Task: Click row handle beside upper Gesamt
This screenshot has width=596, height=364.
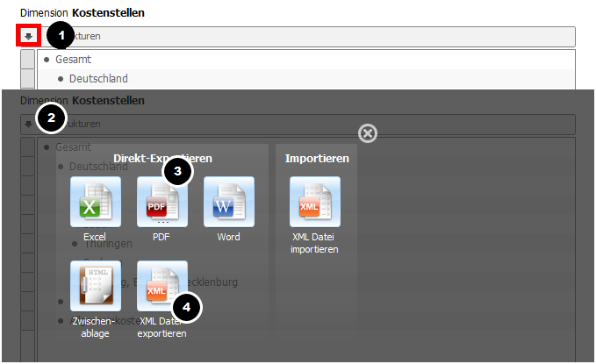Action: [27, 60]
